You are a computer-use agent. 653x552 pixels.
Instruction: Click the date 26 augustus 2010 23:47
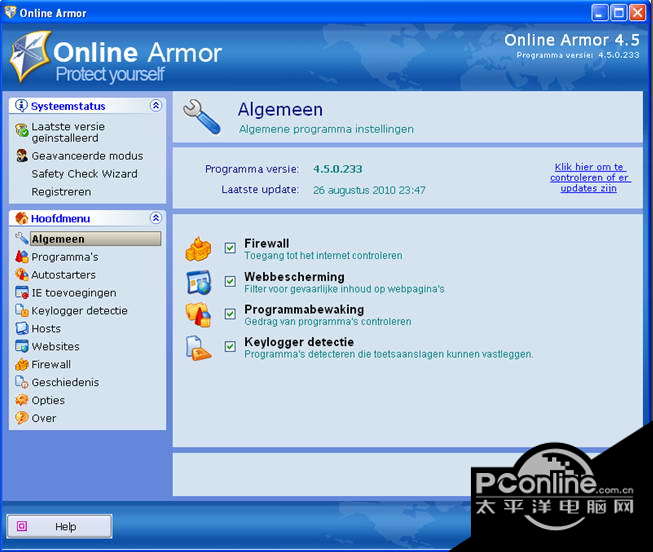point(369,190)
